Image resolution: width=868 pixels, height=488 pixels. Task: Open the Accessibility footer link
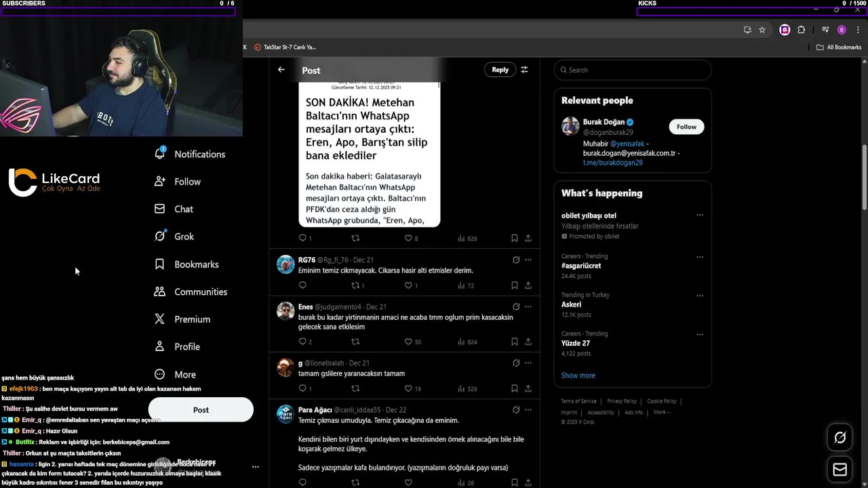coord(601,412)
